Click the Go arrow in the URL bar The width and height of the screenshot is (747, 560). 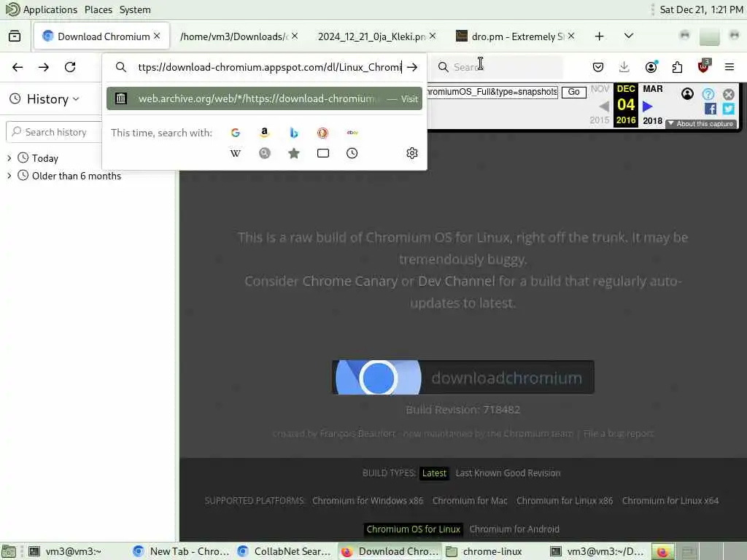(412, 67)
